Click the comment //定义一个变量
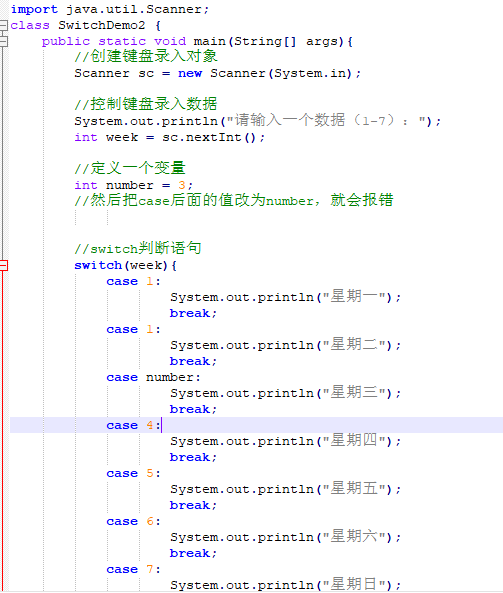Viewport: 503px width, 593px height. tap(130, 168)
